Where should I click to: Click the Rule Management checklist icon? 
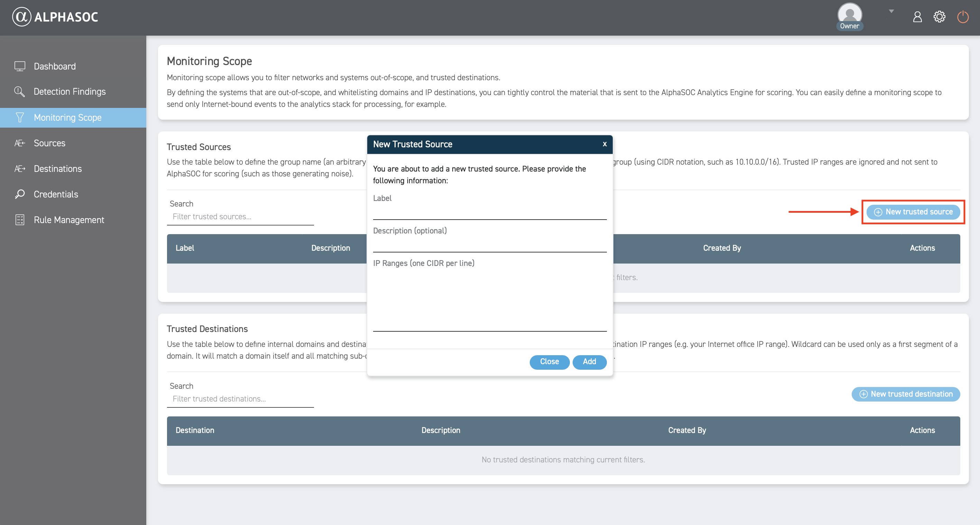point(20,220)
